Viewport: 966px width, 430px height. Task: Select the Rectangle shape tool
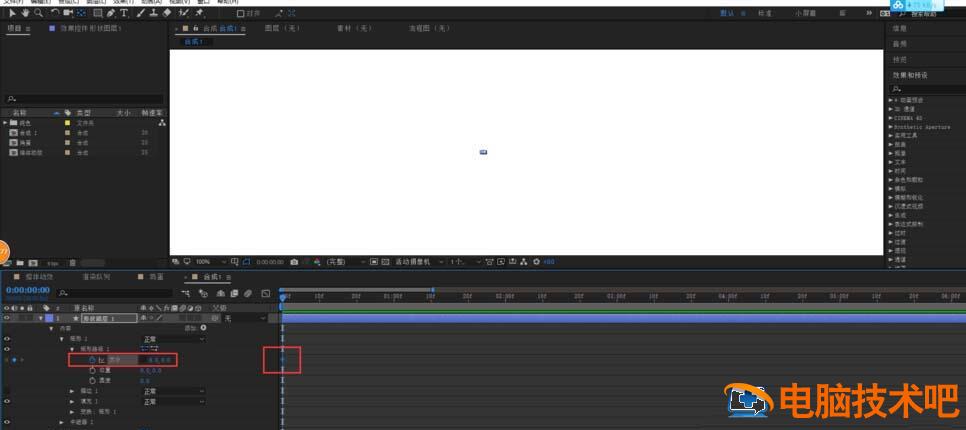pos(97,13)
